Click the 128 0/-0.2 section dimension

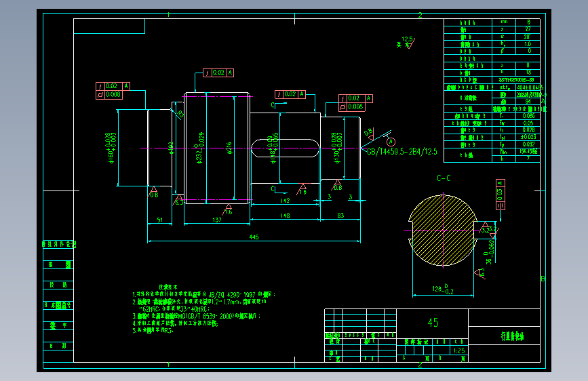click(442, 289)
